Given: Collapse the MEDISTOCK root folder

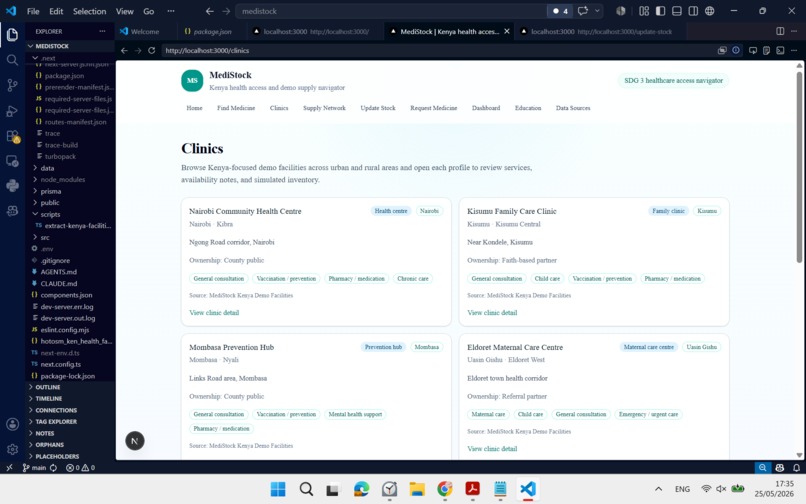Looking at the screenshot, I should coord(70,46).
